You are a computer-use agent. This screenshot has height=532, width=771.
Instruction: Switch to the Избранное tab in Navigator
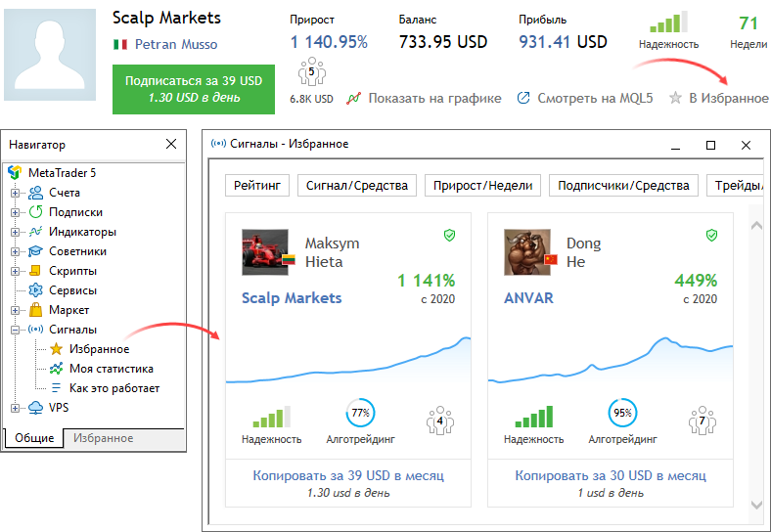point(104,437)
